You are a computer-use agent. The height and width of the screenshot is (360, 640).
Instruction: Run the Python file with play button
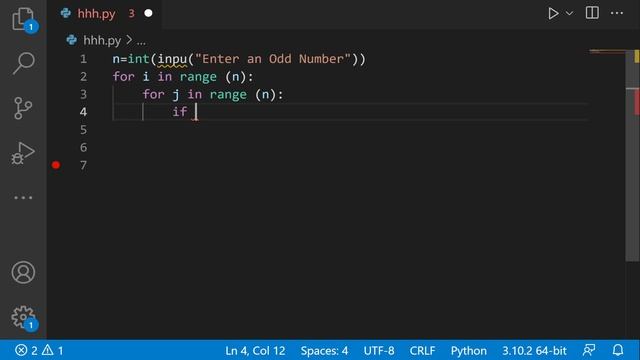553,13
